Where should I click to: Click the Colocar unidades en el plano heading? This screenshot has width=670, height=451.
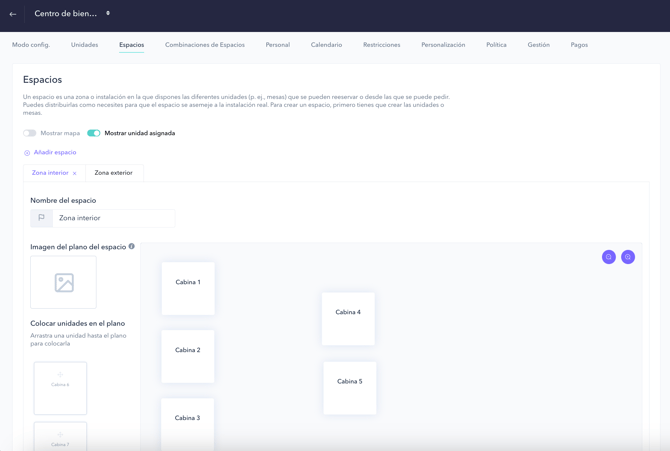[x=78, y=323]
